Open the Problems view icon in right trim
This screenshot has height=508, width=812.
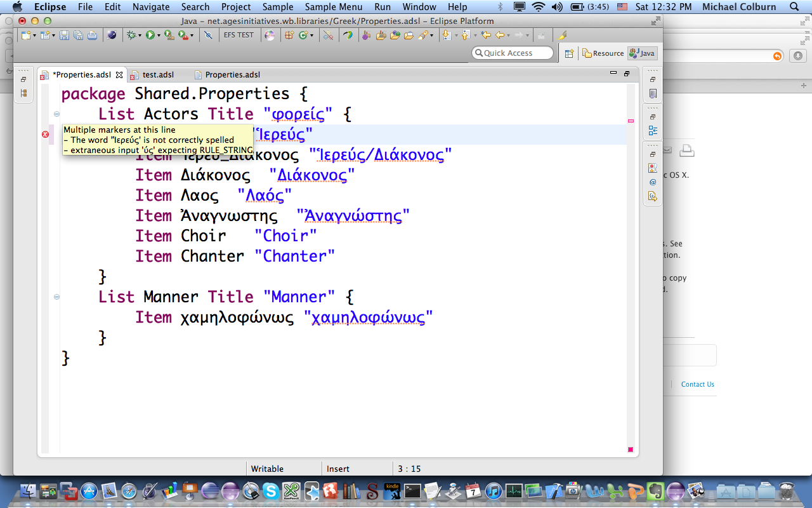click(653, 168)
